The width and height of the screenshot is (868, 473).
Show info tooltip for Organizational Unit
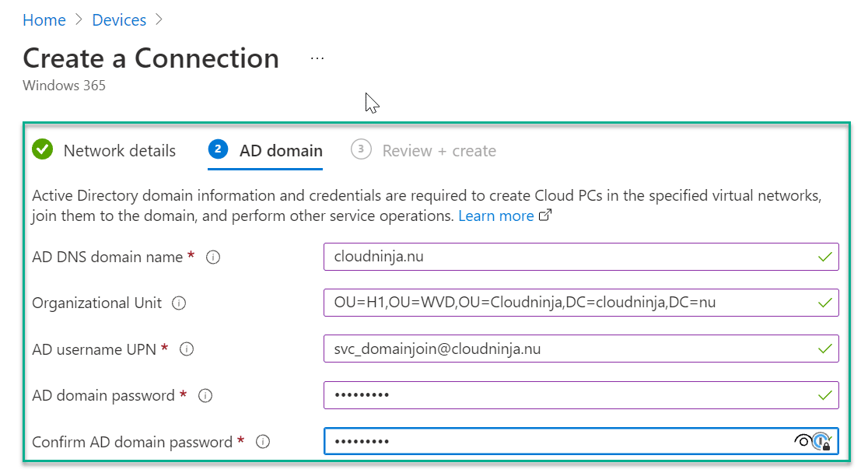click(x=179, y=303)
